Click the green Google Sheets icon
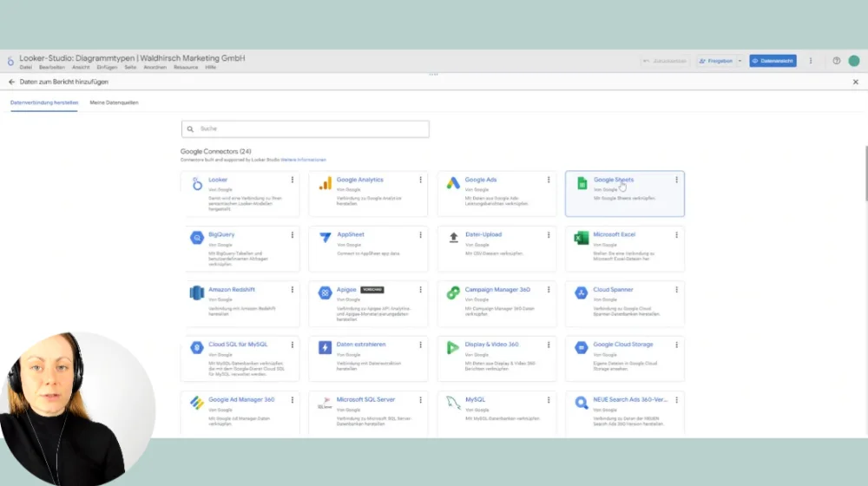The height and width of the screenshot is (486, 868). [582, 184]
